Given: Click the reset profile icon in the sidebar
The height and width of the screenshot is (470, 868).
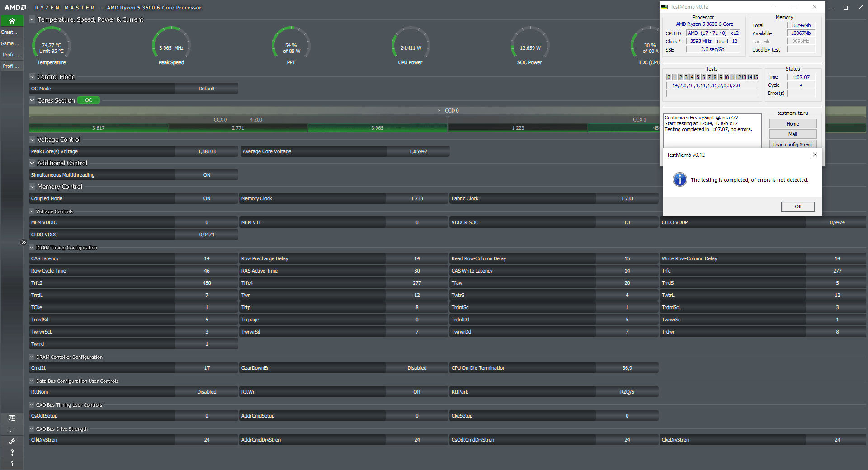Looking at the screenshot, I should [12, 430].
